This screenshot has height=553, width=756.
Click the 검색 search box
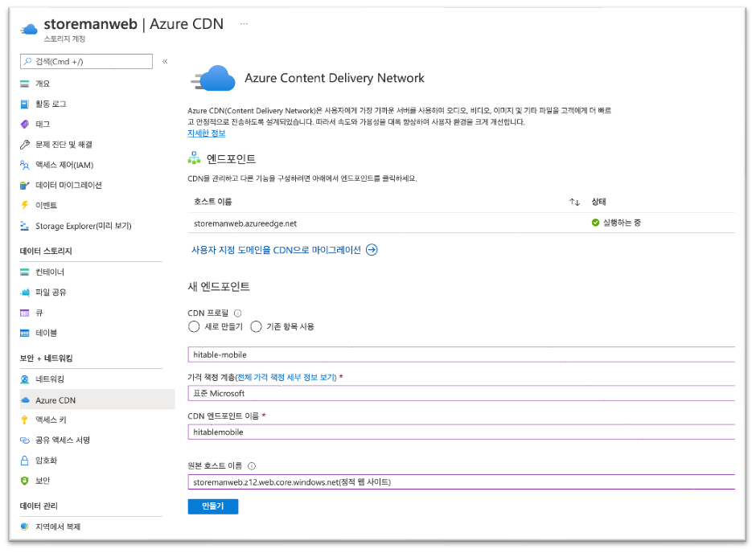pyautogui.click(x=87, y=62)
